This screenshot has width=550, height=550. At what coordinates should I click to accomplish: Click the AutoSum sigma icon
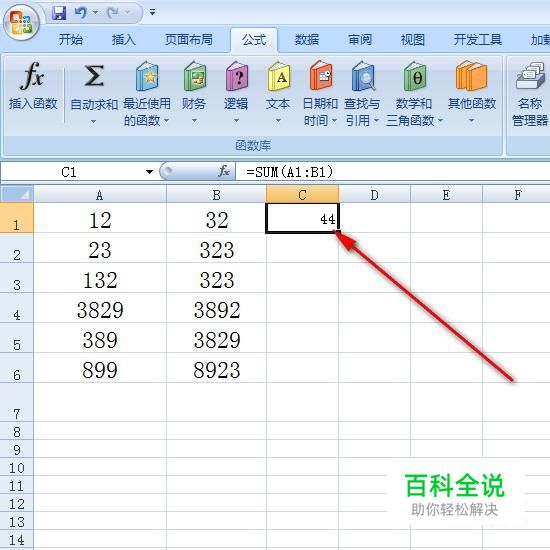coord(94,76)
